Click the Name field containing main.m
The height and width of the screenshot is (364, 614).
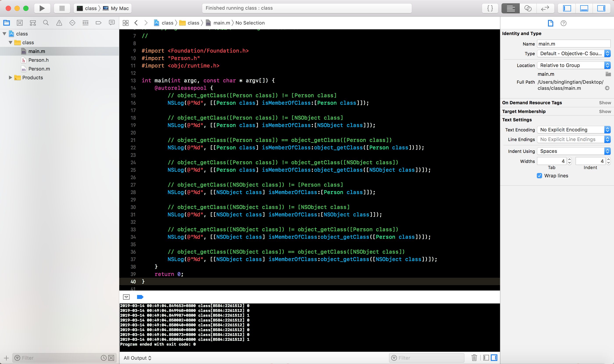(x=573, y=44)
